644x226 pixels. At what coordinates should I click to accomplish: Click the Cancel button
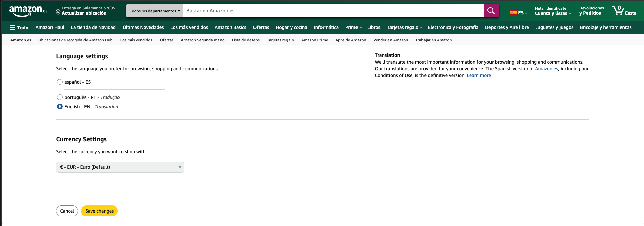pos(67,211)
